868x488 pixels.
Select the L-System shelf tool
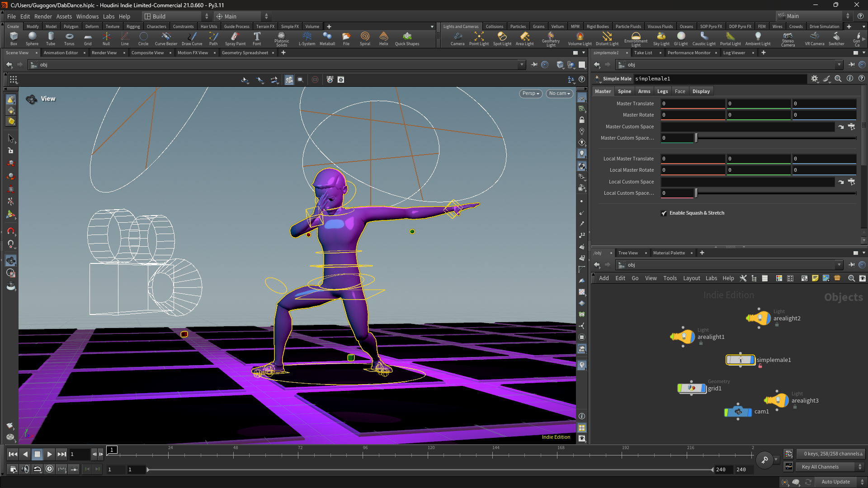[x=307, y=39]
